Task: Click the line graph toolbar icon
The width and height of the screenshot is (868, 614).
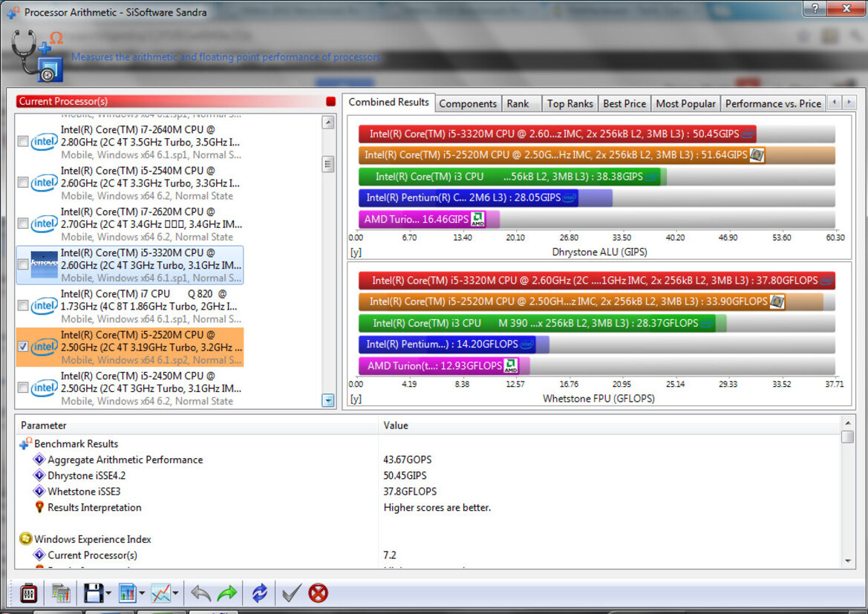Action: (160, 593)
